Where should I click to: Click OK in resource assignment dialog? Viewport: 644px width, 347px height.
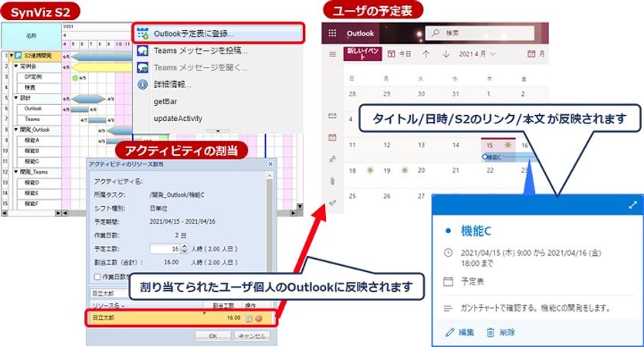coord(213,336)
